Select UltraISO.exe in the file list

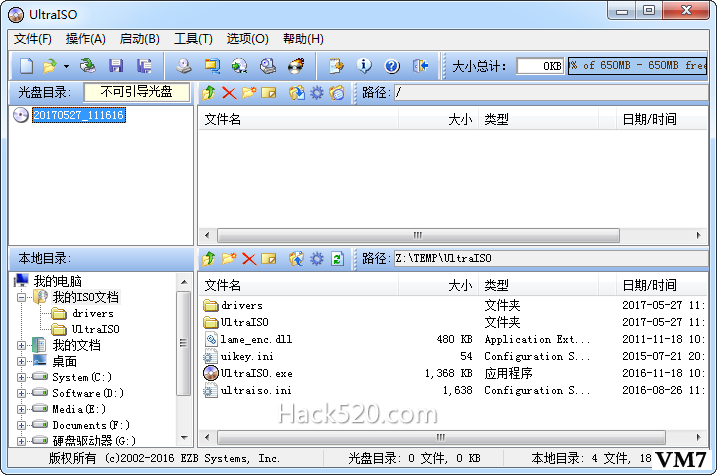point(257,373)
